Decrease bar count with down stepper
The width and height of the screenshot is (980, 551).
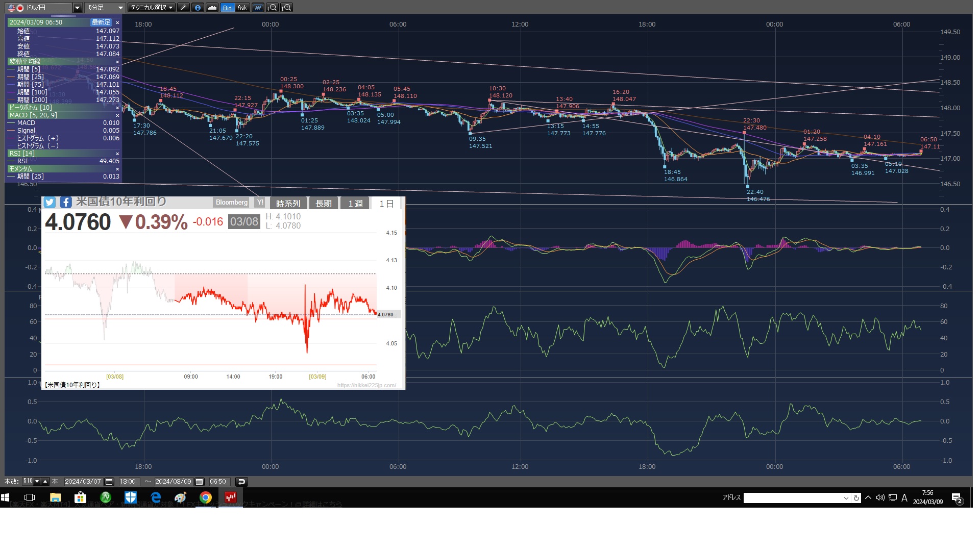click(x=37, y=482)
